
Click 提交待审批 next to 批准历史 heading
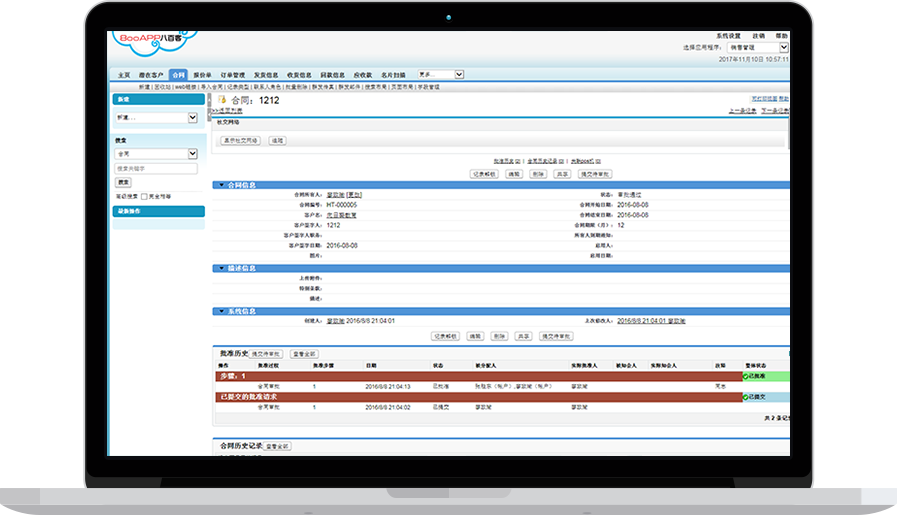click(x=266, y=354)
